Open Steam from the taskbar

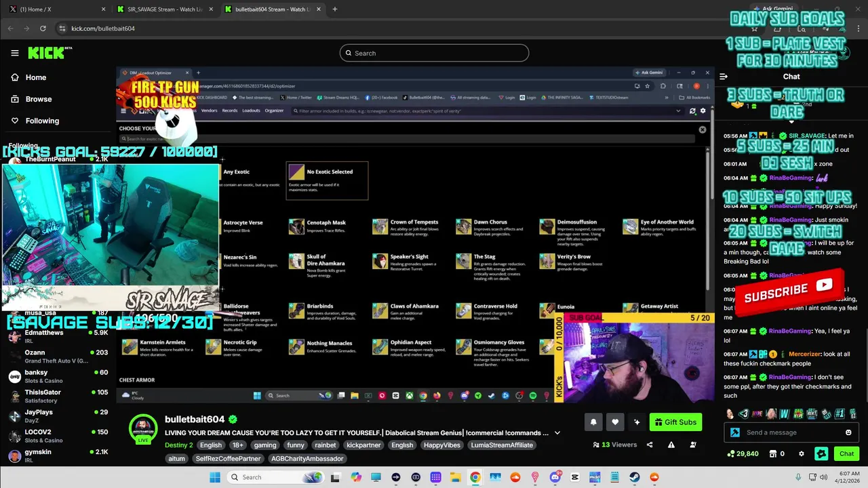[x=635, y=477]
